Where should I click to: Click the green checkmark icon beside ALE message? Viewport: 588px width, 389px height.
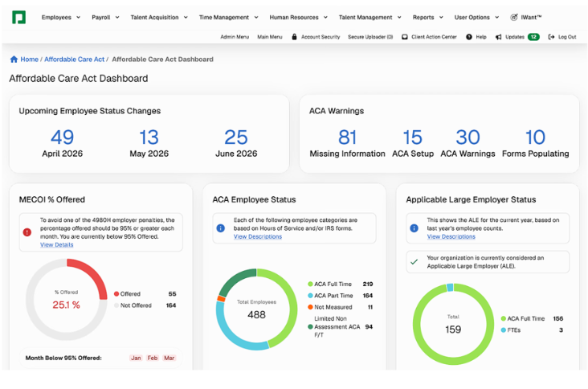coord(414,262)
